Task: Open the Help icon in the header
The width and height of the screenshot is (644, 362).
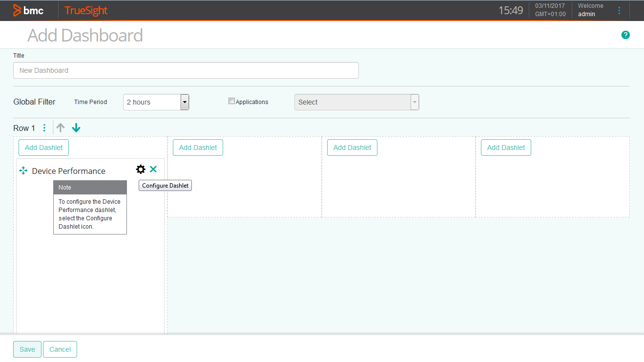Action: pos(625,35)
